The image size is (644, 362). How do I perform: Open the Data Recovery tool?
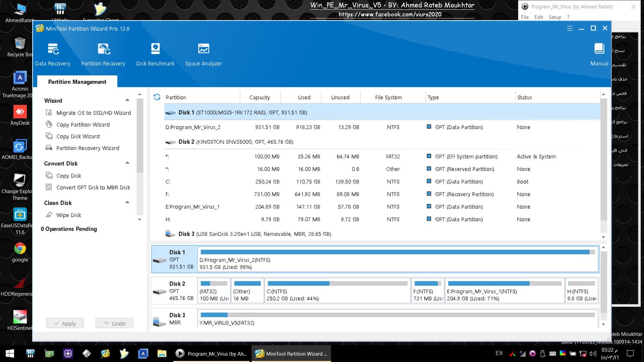pyautogui.click(x=53, y=55)
